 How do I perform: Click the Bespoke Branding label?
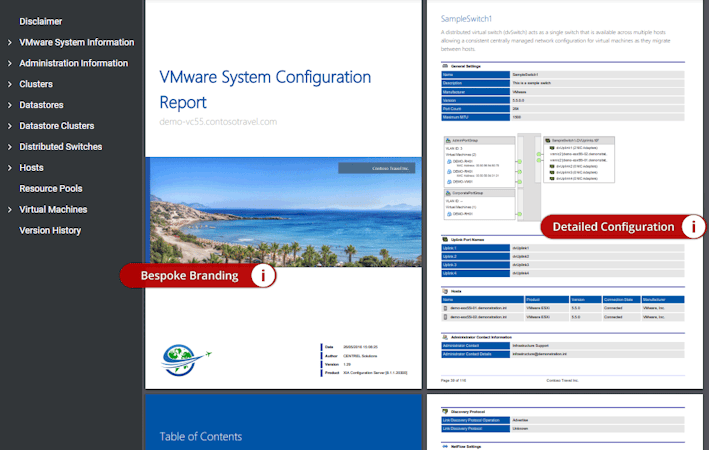tap(189, 275)
